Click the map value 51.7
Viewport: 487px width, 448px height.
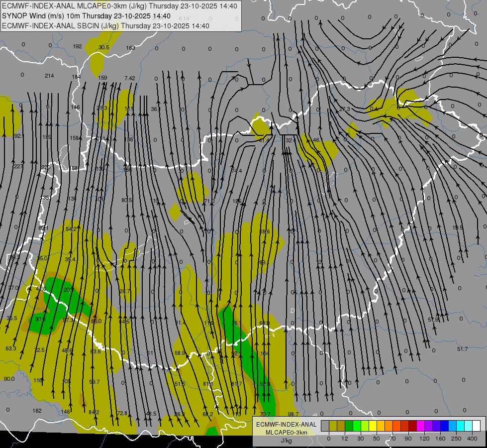coord(462,349)
